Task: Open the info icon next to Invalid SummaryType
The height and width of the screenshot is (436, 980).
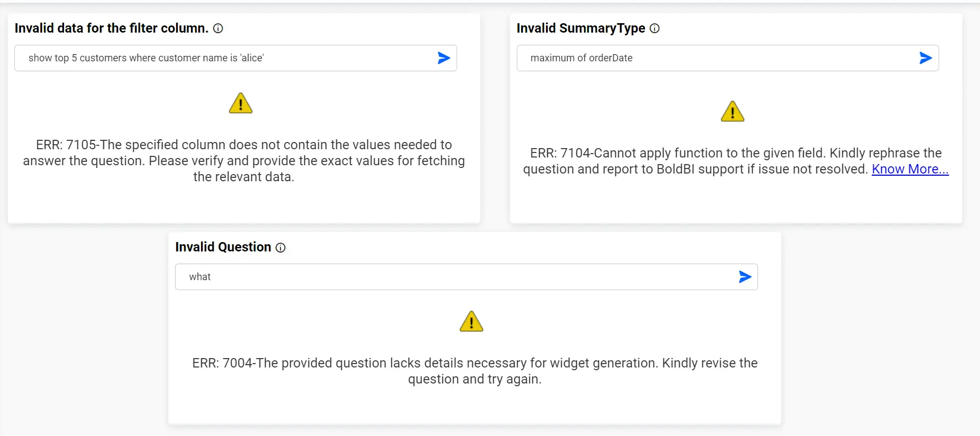Action: click(654, 29)
